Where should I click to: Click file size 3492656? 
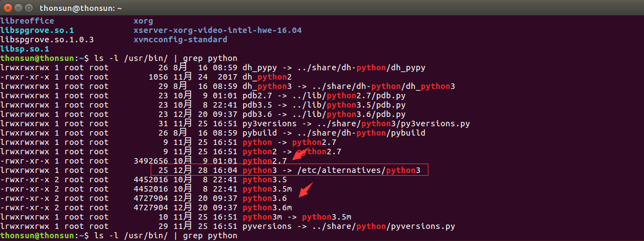[151, 161]
